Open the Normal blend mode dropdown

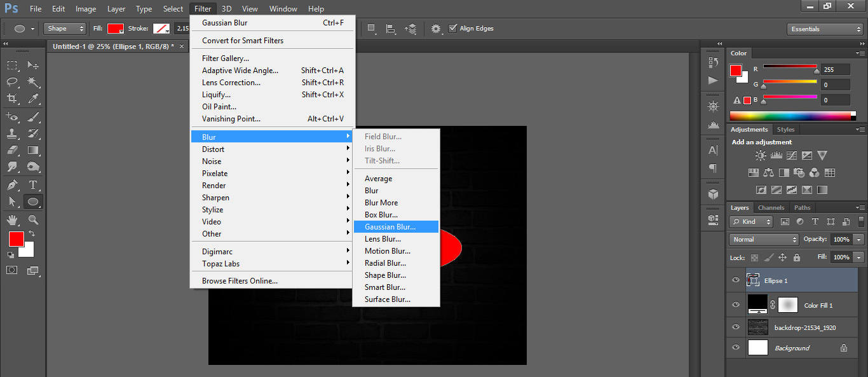764,240
